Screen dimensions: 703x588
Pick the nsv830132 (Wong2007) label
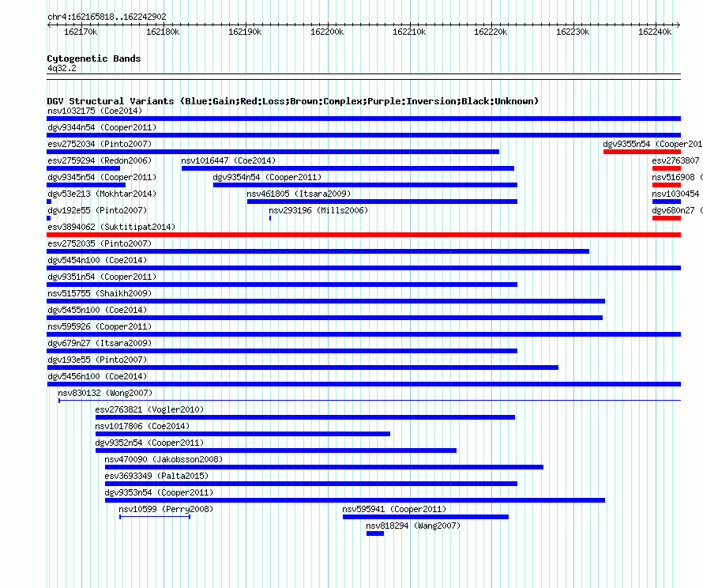[105, 393]
